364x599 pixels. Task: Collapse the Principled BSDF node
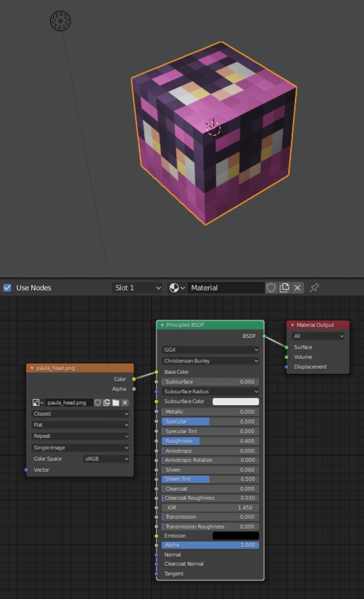tap(163, 325)
